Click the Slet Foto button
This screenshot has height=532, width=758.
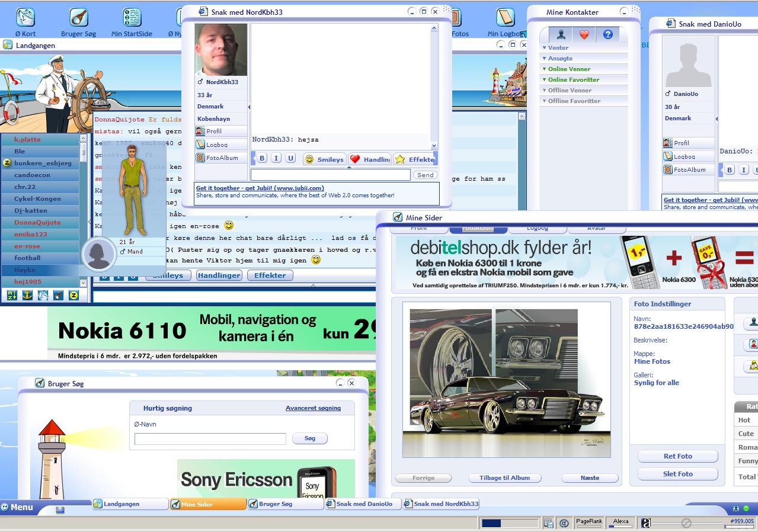(677, 474)
